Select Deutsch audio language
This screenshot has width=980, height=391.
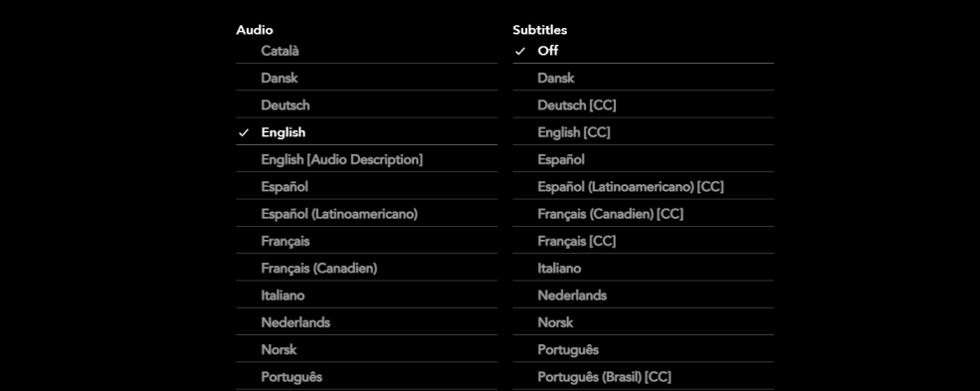tap(367, 104)
